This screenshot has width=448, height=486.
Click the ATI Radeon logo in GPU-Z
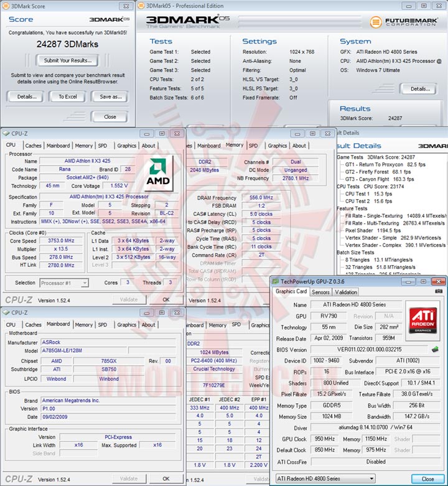point(423,320)
